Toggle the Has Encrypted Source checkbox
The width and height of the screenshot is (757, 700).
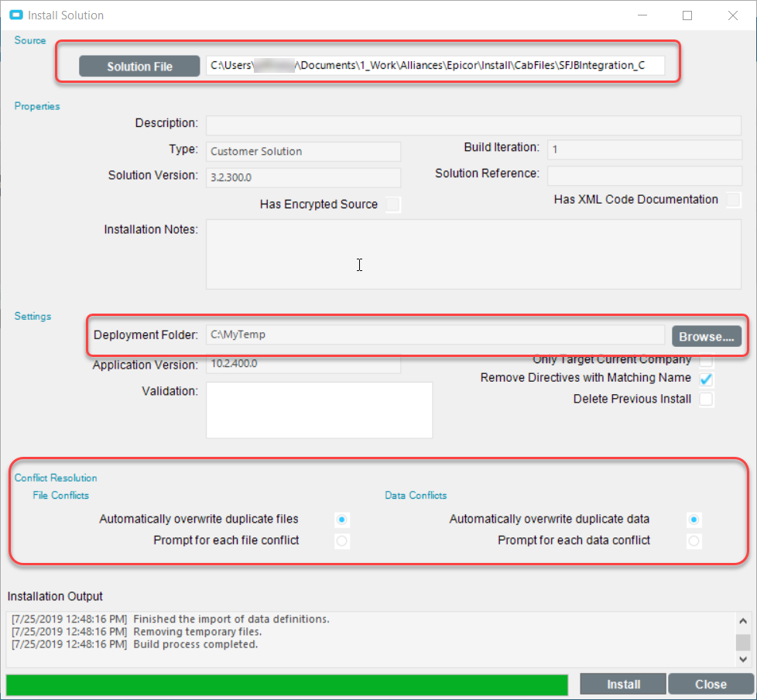(393, 204)
